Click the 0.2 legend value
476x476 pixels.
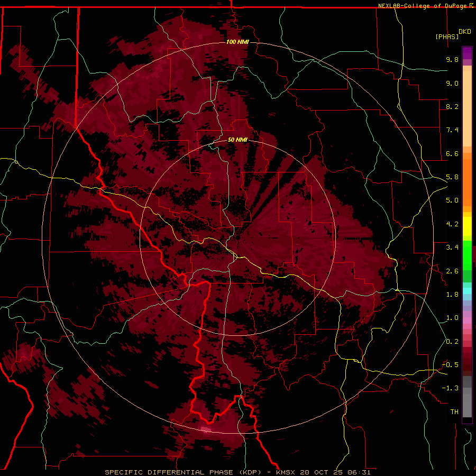452,342
